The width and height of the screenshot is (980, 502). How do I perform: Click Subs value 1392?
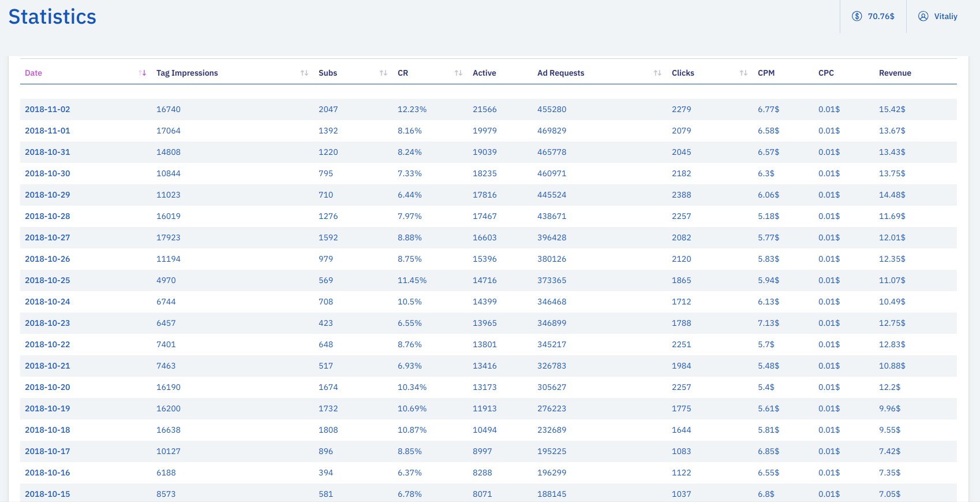click(328, 131)
